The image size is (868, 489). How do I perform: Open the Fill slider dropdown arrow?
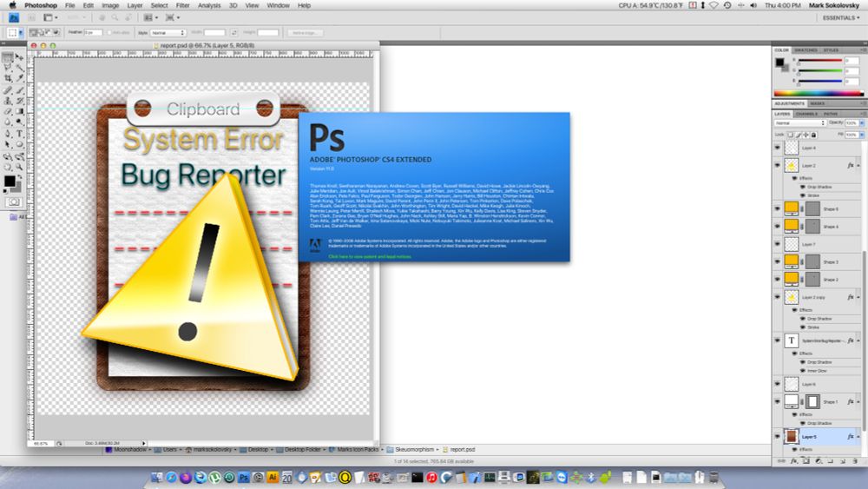tap(861, 135)
